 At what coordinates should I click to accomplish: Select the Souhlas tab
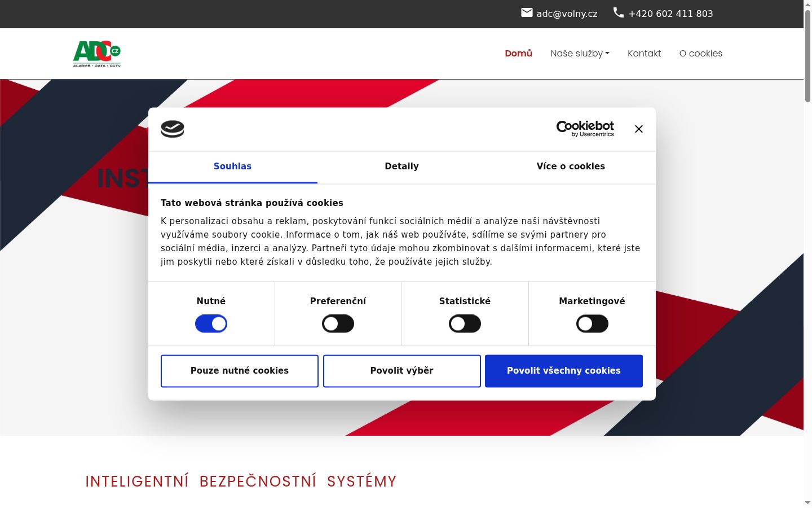pyautogui.click(x=232, y=167)
